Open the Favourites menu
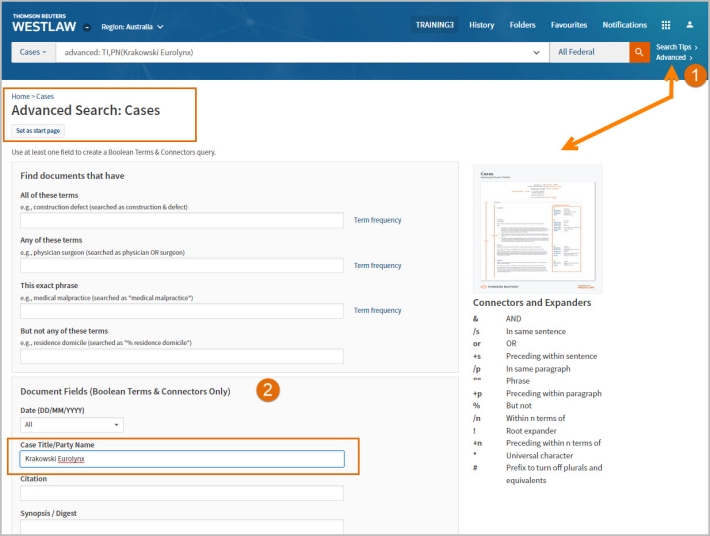 [x=569, y=25]
